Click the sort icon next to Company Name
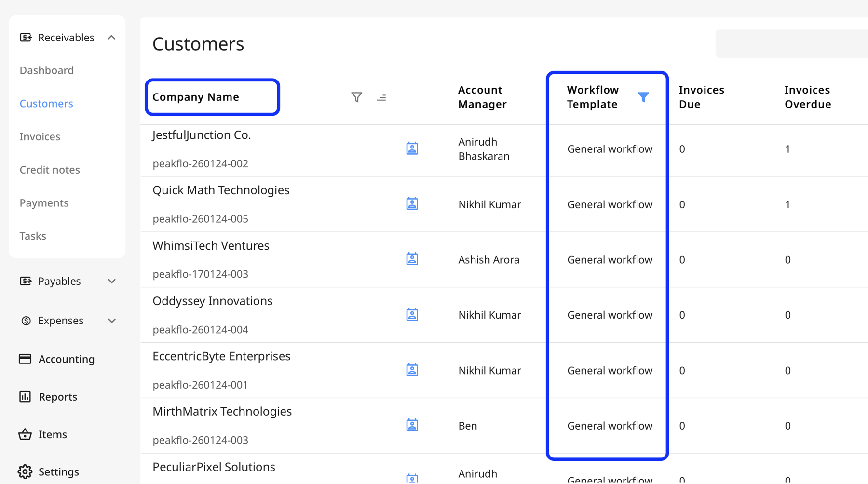868x484 pixels. point(381,97)
